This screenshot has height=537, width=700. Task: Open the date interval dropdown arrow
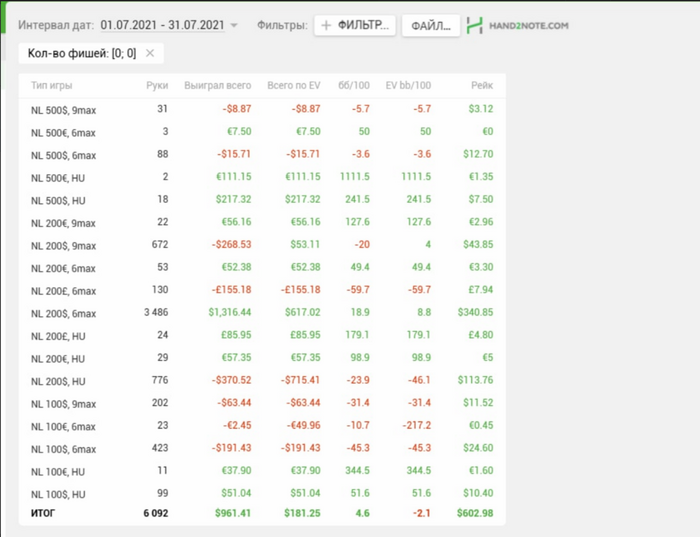click(x=234, y=25)
